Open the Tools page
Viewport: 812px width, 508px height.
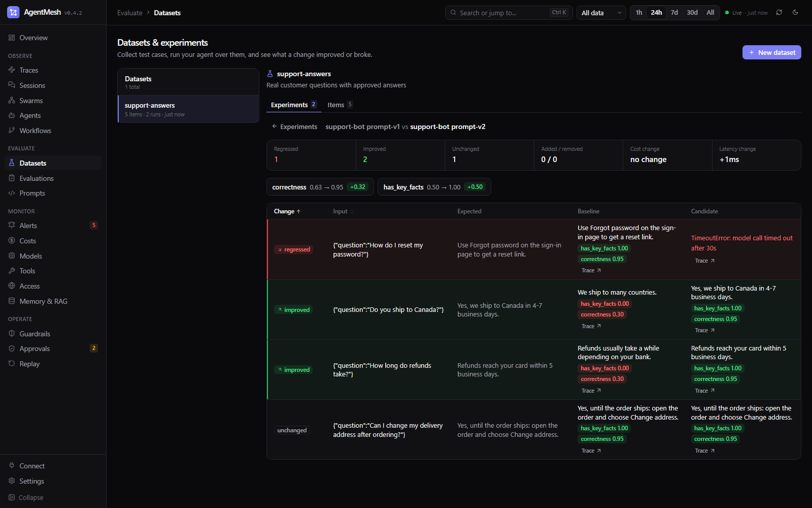53,271
